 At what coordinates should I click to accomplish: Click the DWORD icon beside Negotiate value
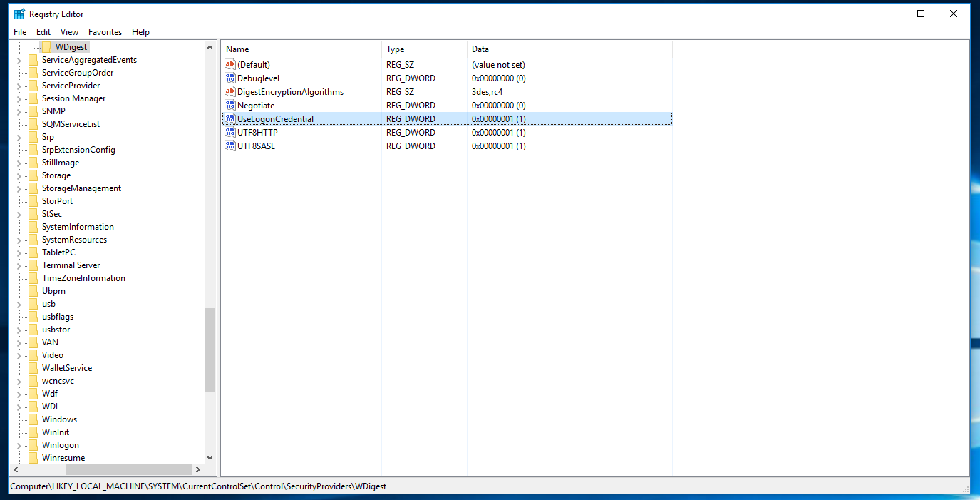click(x=229, y=106)
